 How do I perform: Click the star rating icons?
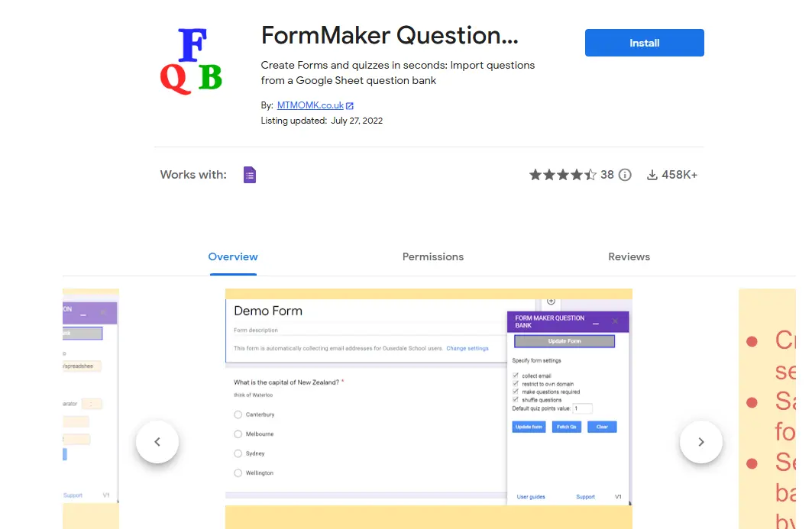pyautogui.click(x=562, y=175)
